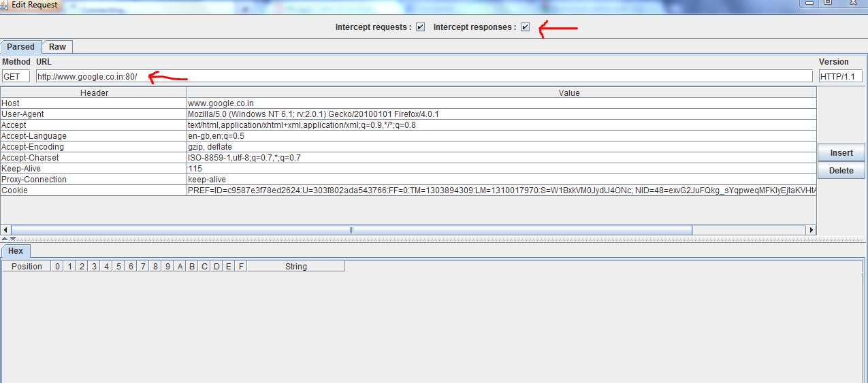Image resolution: width=868 pixels, height=383 pixels.
Task: Click into the URL input field
Action: point(423,76)
